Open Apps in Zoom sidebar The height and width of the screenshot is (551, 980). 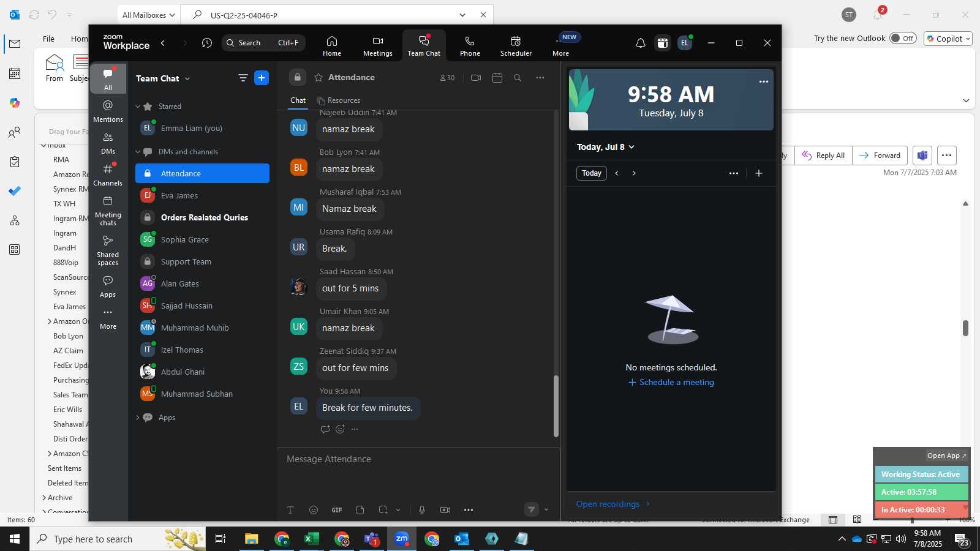[x=108, y=286]
